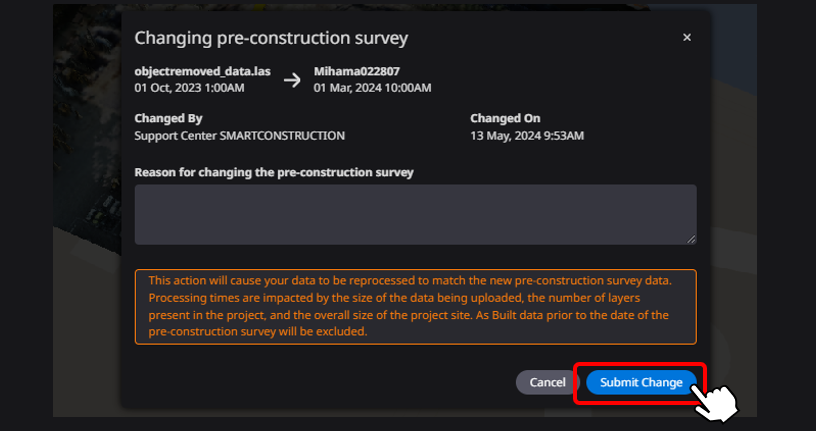Image resolution: width=816 pixels, height=431 pixels.
Task: Click Support Center SMARTCONSTRUCTION text
Action: [239, 135]
